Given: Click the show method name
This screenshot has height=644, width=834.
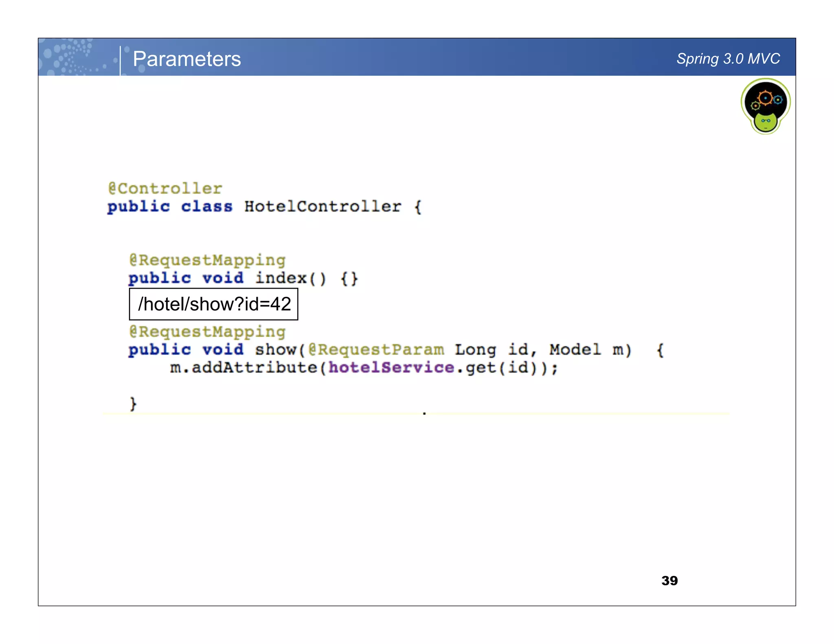Looking at the screenshot, I should click(276, 350).
